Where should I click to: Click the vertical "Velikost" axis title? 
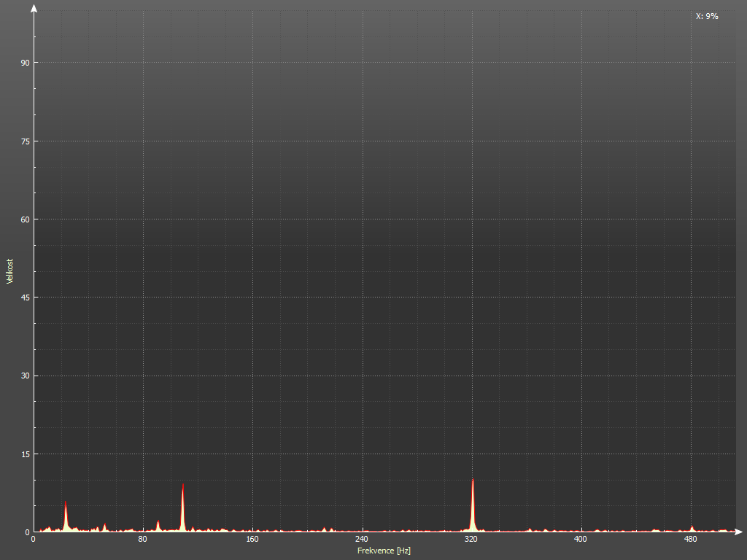point(9,271)
